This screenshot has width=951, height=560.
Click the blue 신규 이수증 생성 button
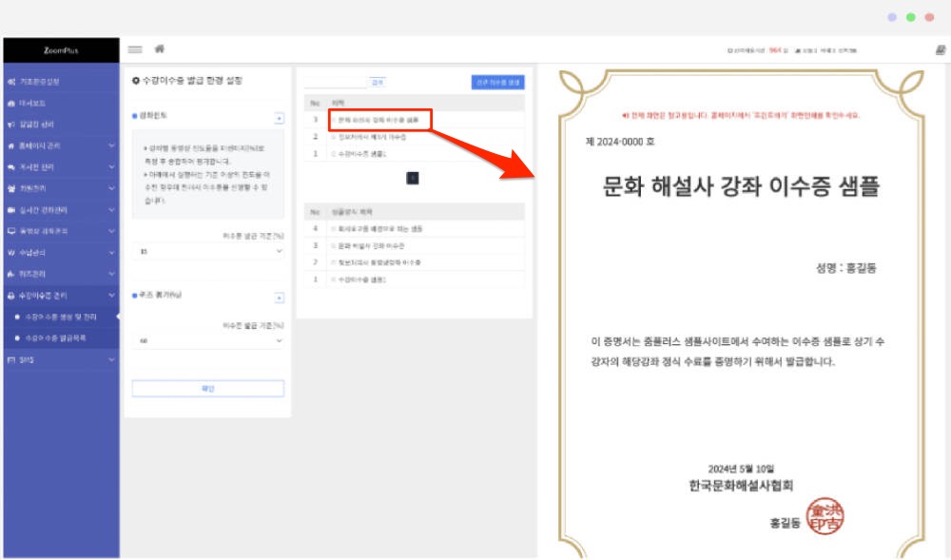[497, 82]
